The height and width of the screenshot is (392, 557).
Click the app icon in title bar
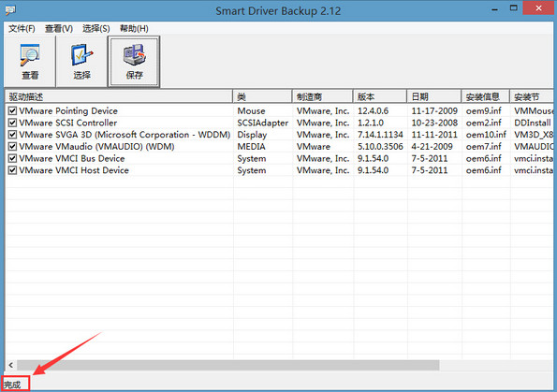click(x=10, y=10)
